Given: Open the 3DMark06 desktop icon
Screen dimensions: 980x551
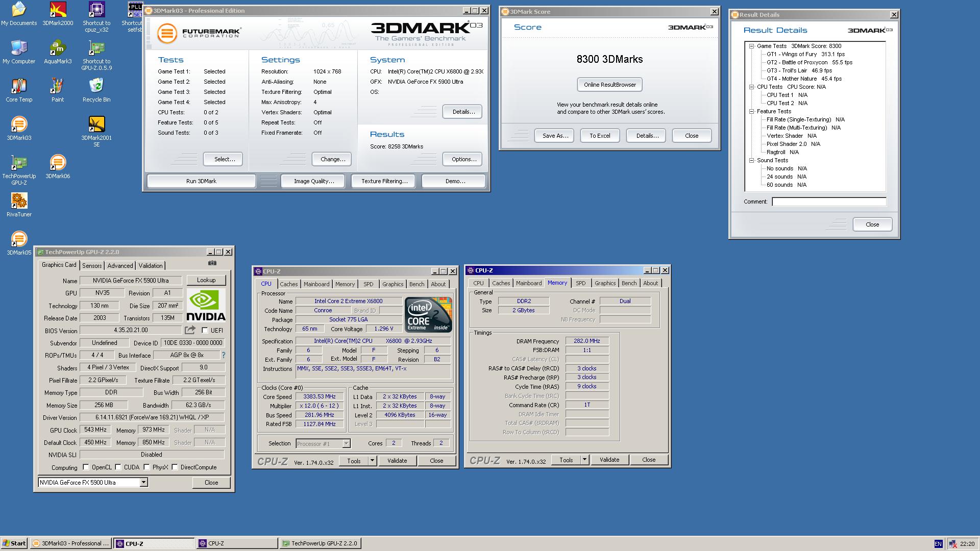Looking at the screenshot, I should (58, 167).
